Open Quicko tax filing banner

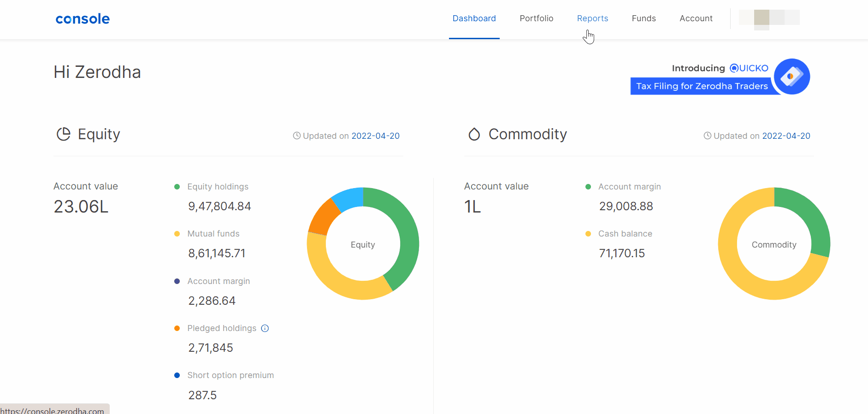click(720, 77)
